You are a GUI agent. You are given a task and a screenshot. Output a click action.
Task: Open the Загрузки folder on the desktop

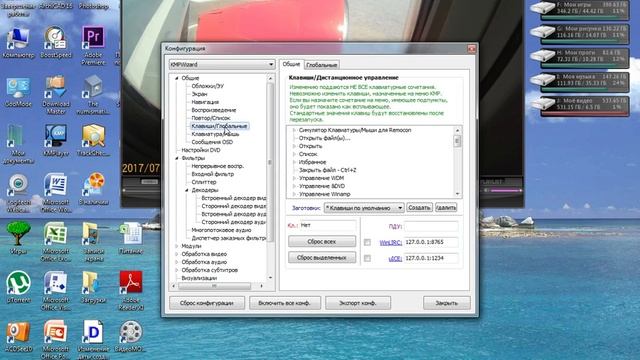pos(93,287)
